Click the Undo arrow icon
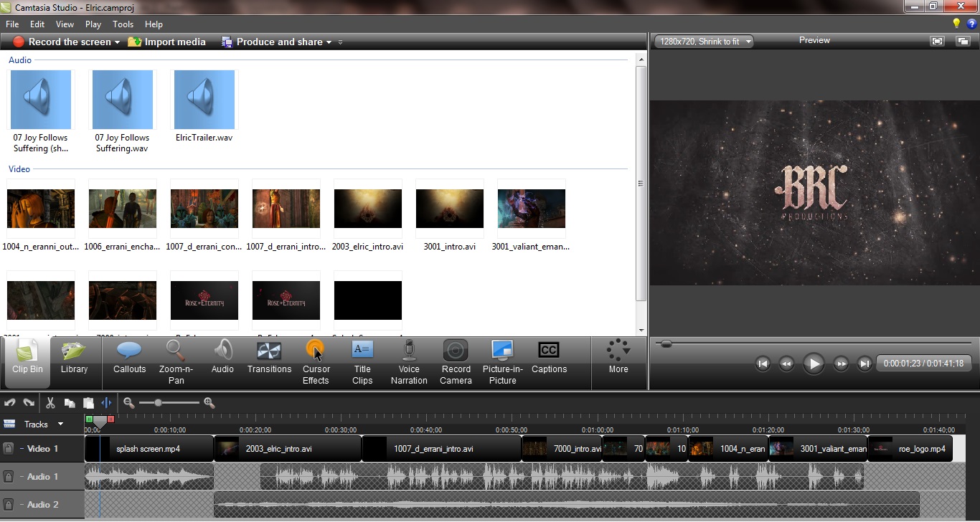Viewport: 980px width, 522px height. [10, 403]
